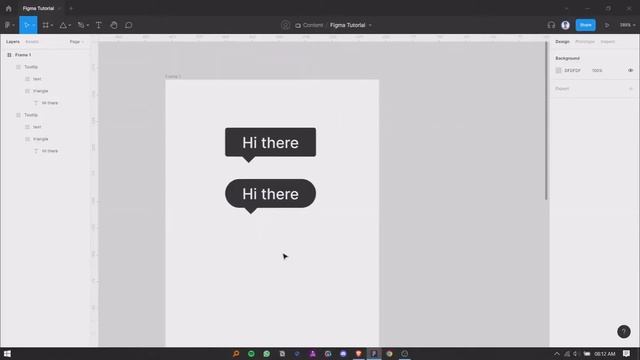Screen dimensions: 640x360
Task: Select the rectangular Hi there tooltip
Action: tap(270, 142)
